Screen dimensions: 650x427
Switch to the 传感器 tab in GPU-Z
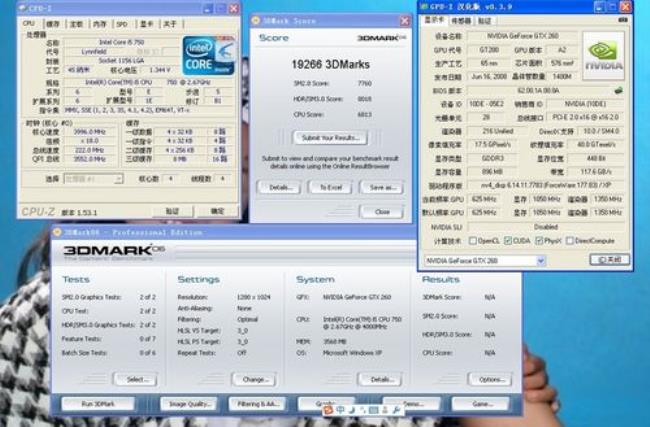[460, 20]
